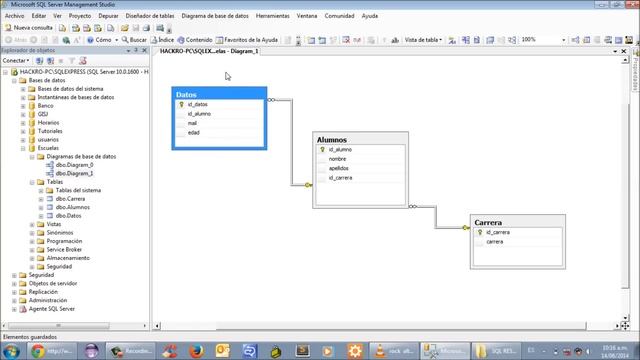Viewport: 640px width, 360px height.
Task: Select the nombre column in Alumnos
Action: 361,159
